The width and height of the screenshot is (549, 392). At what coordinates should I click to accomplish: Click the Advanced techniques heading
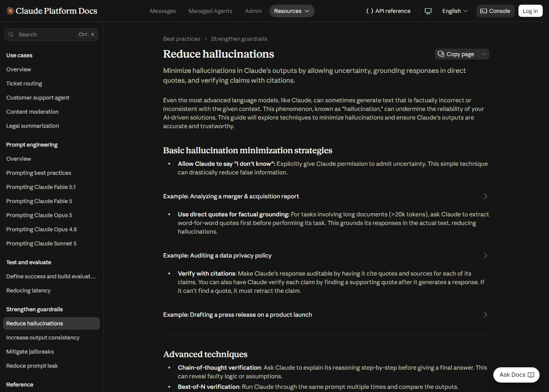[205, 354]
